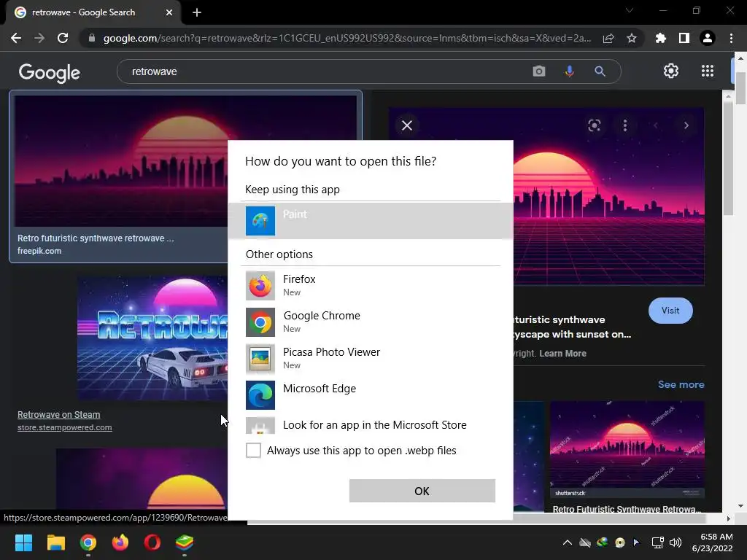Visit the image source site

point(670,311)
